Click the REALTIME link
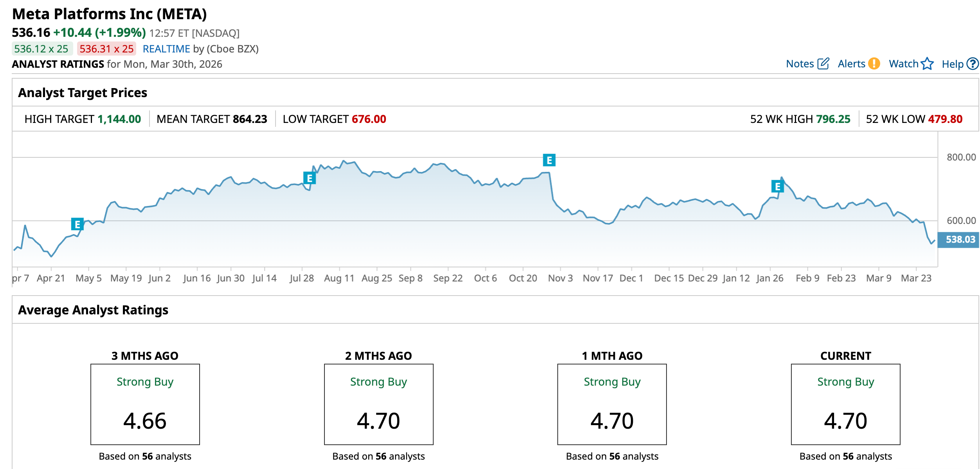980x469 pixels. coord(166,49)
